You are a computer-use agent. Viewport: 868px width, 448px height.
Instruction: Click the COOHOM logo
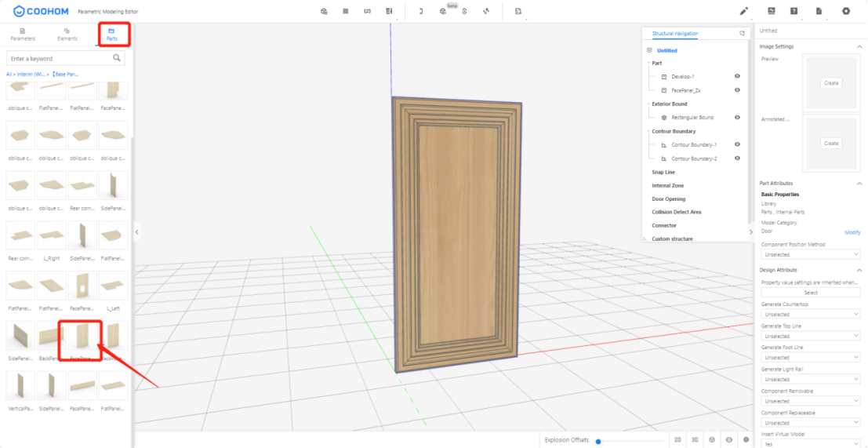pyautogui.click(x=41, y=11)
